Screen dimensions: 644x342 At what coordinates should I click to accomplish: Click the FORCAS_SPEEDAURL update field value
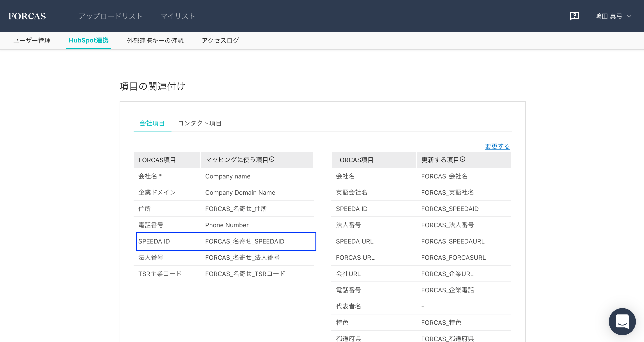tap(453, 241)
